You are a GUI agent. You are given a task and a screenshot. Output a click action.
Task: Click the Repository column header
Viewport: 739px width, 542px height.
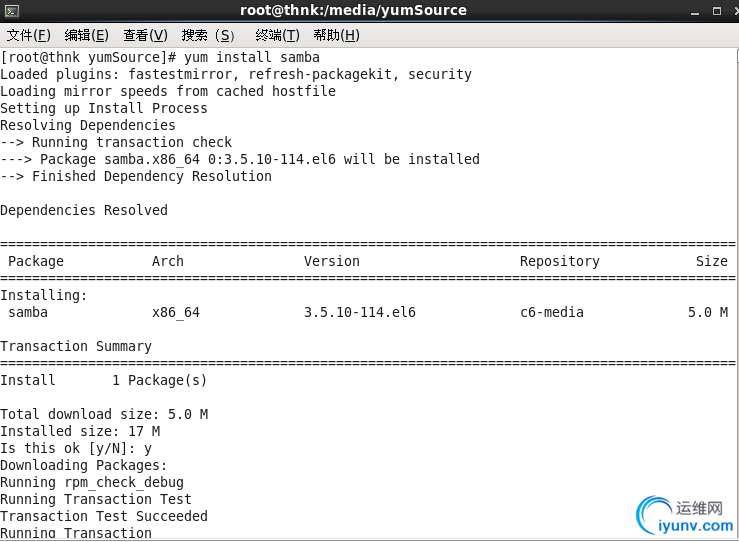(560, 261)
